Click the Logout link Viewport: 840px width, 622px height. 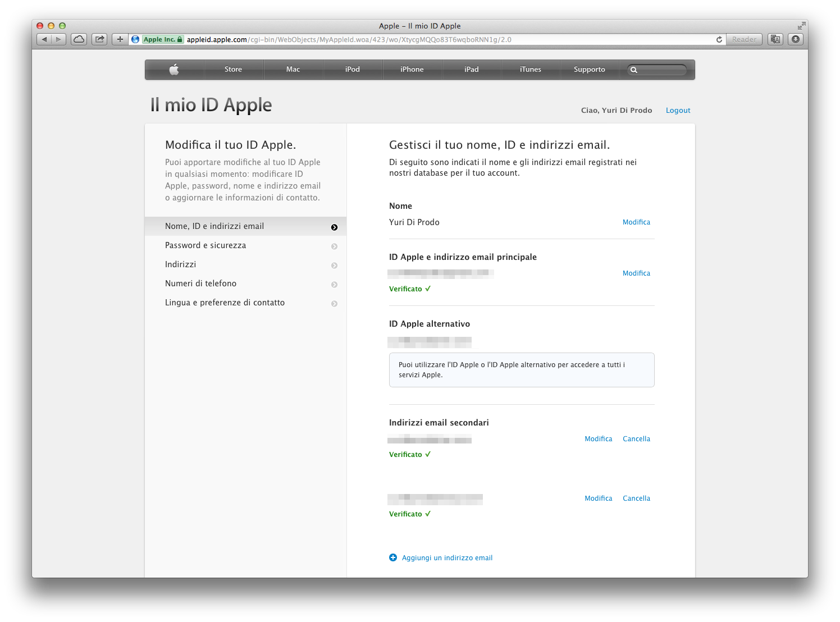coord(678,111)
